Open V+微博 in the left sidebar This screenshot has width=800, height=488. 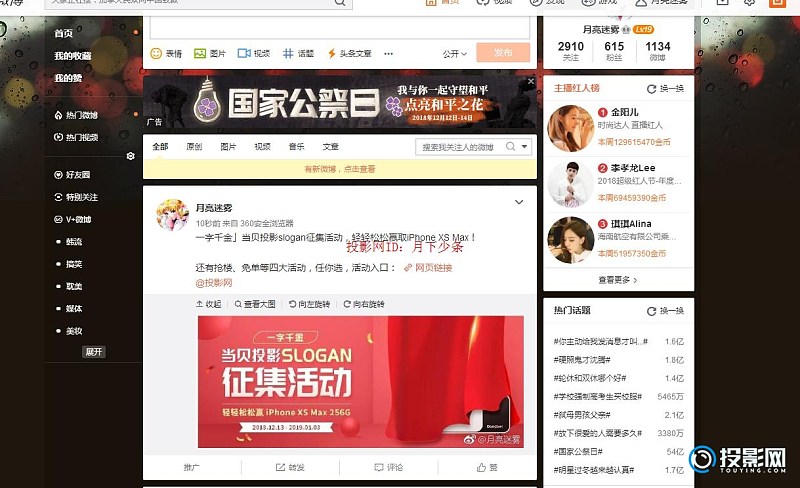click(73, 219)
